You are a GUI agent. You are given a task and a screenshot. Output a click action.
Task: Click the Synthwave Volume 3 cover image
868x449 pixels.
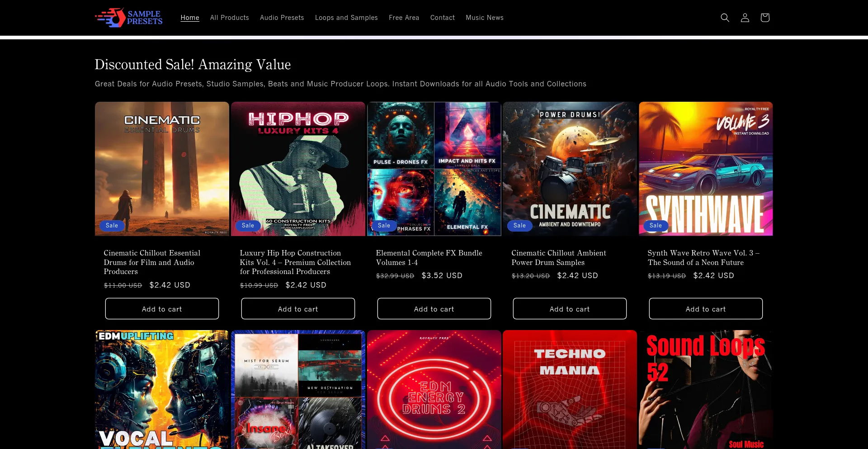coord(706,169)
